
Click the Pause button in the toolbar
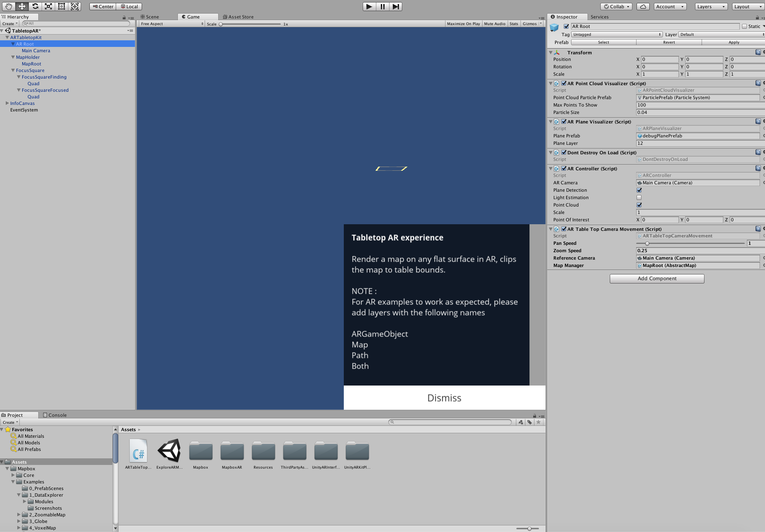(x=382, y=6)
